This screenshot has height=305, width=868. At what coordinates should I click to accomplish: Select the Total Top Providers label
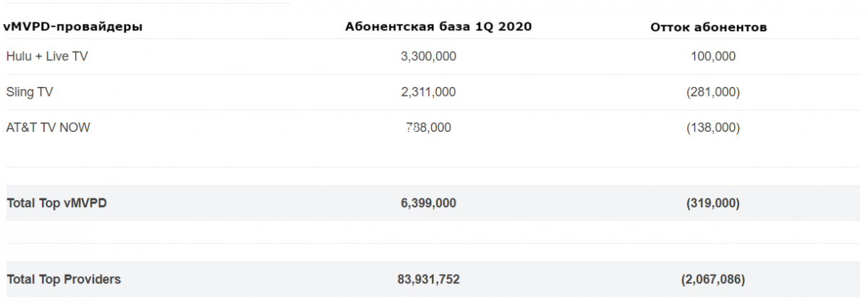[x=64, y=279]
